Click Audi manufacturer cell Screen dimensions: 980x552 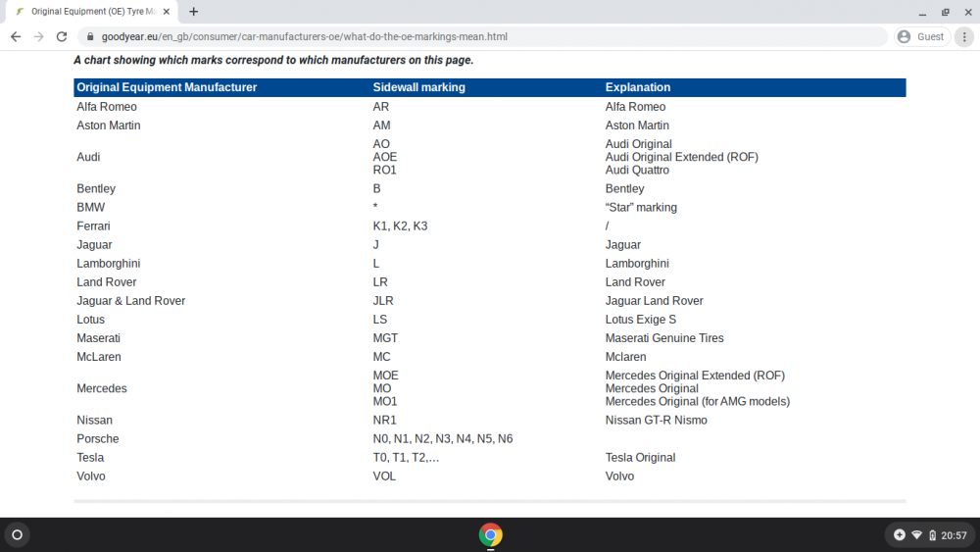[x=88, y=157]
